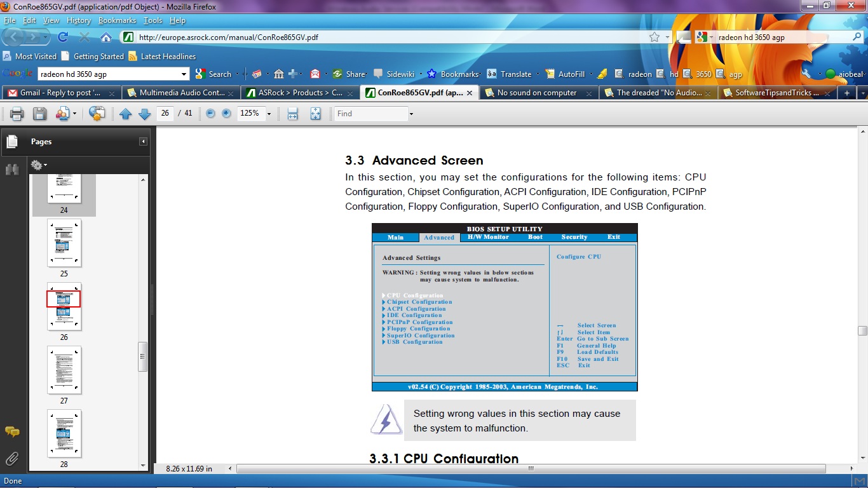Open a new tab with plus button
This screenshot has width=868, height=488.
pos(846,93)
